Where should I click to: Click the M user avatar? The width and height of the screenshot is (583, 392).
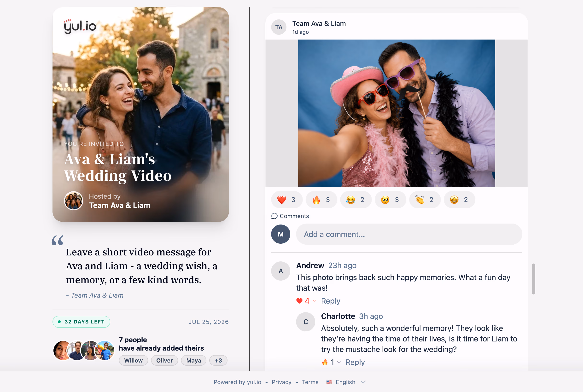point(281,234)
